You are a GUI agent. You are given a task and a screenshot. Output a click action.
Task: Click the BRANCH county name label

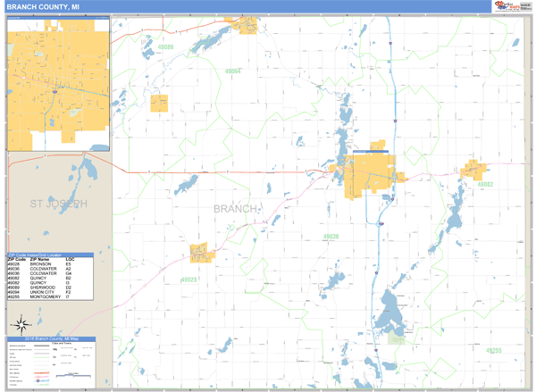[x=236, y=208]
